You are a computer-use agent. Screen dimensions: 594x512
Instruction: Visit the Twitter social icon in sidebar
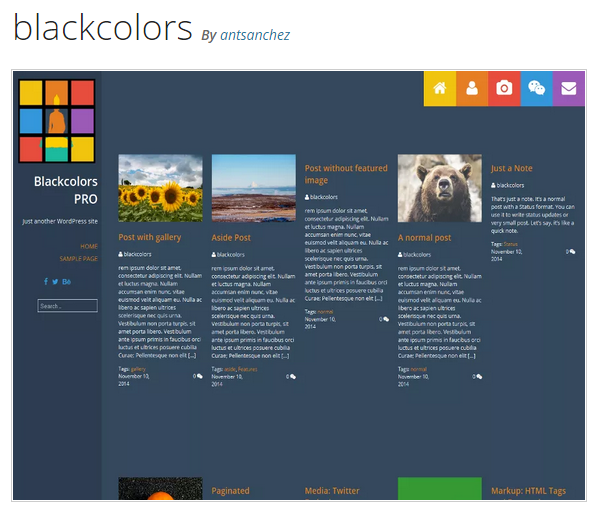(55, 282)
